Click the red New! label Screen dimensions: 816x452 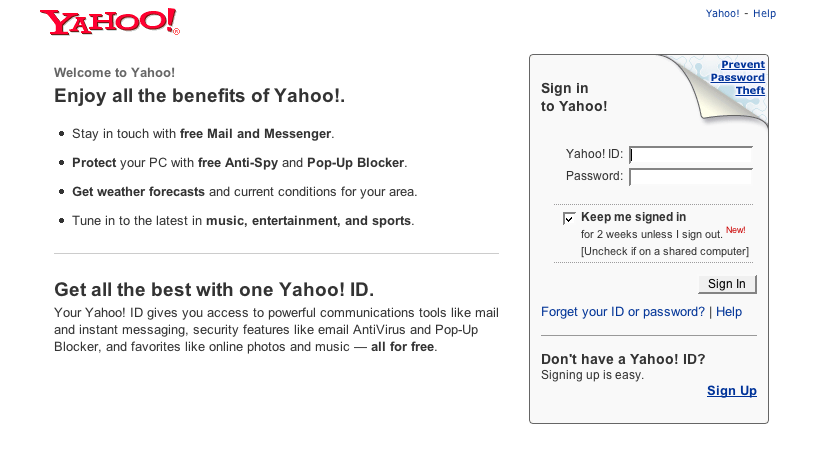pos(735,230)
